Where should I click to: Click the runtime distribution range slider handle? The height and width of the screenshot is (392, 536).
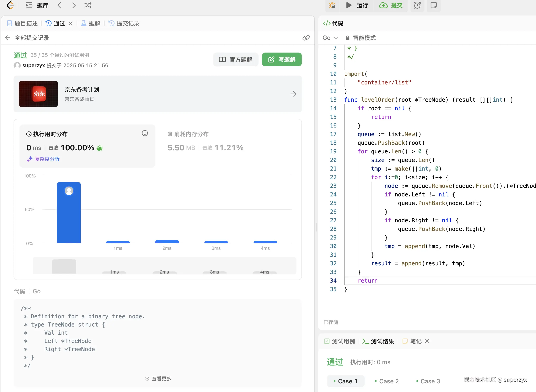[64, 266]
